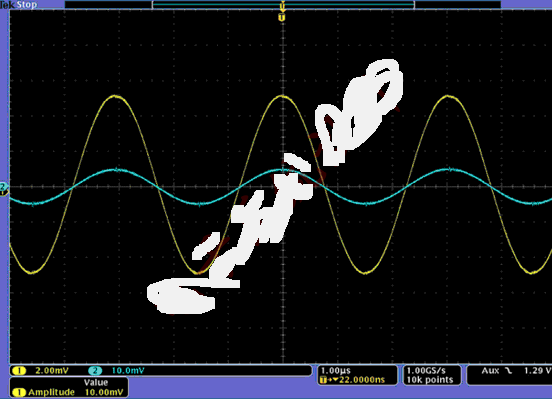Select the orange trigger position T marker
The image size is (552, 399).
pos(282,17)
